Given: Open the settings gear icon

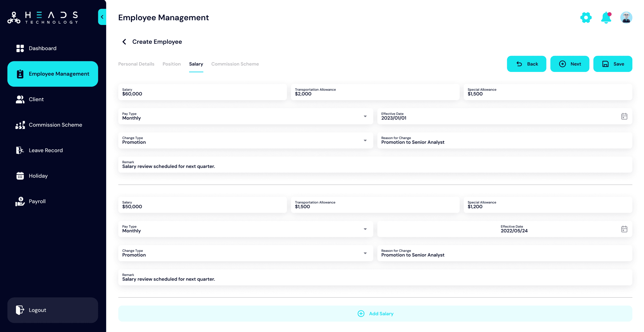Looking at the screenshot, I should (586, 17).
